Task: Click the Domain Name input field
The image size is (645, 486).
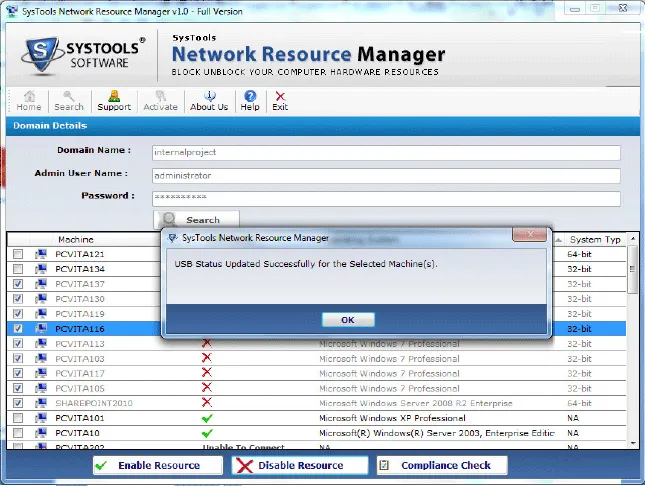Action: click(386, 153)
